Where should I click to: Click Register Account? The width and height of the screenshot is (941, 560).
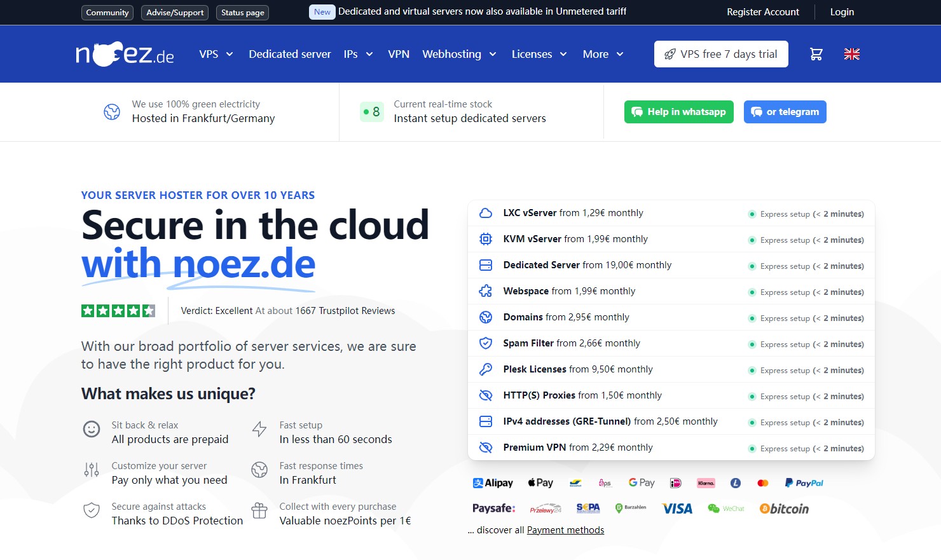[763, 12]
